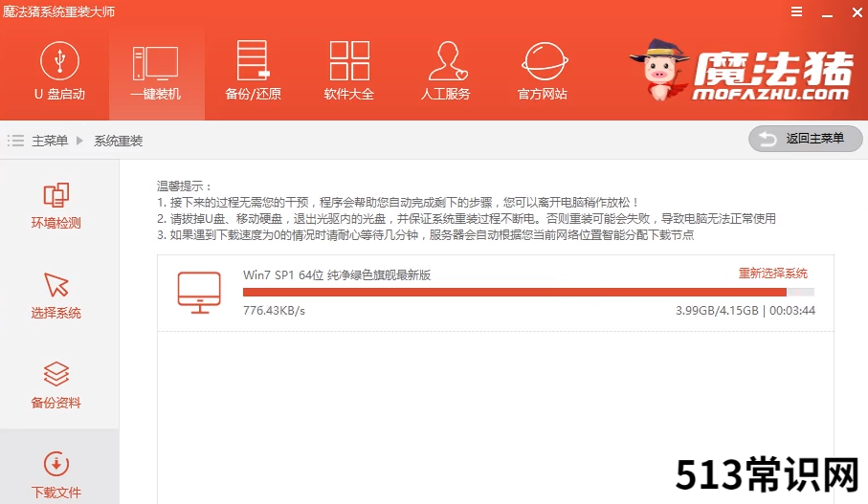Viewport: 868px width, 504px height.
Task: Click the 返回主菜单 return button
Action: pos(806,139)
